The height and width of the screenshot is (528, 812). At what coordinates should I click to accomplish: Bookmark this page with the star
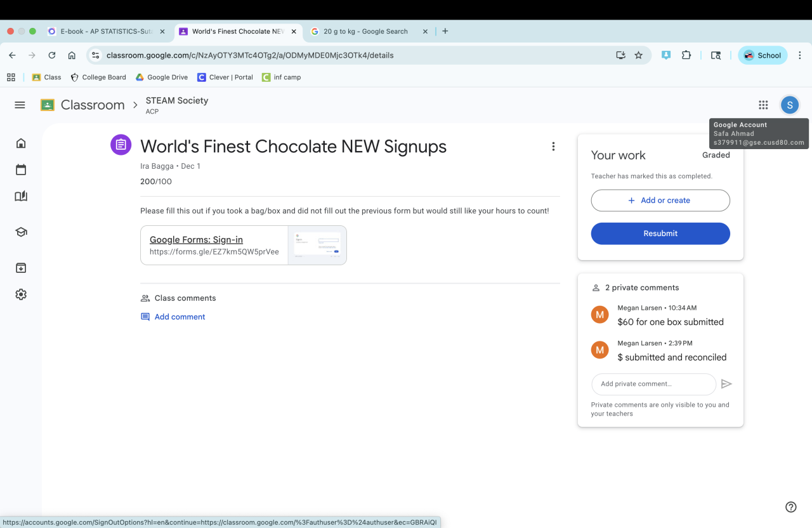(x=639, y=55)
